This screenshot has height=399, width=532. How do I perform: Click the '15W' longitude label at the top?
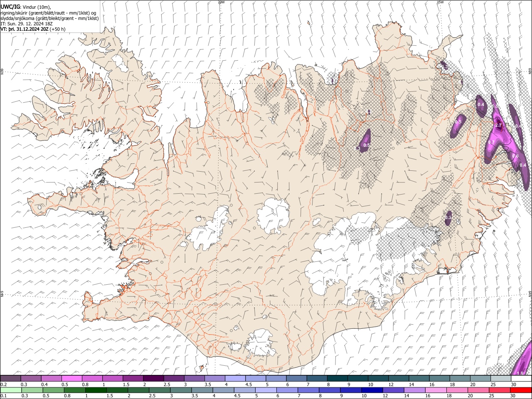point(440,2)
